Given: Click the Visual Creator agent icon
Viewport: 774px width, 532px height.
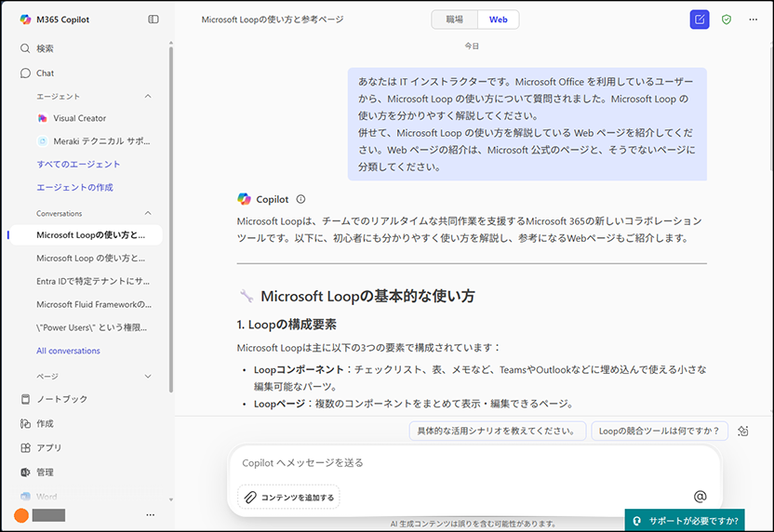Looking at the screenshot, I should pyautogui.click(x=43, y=118).
